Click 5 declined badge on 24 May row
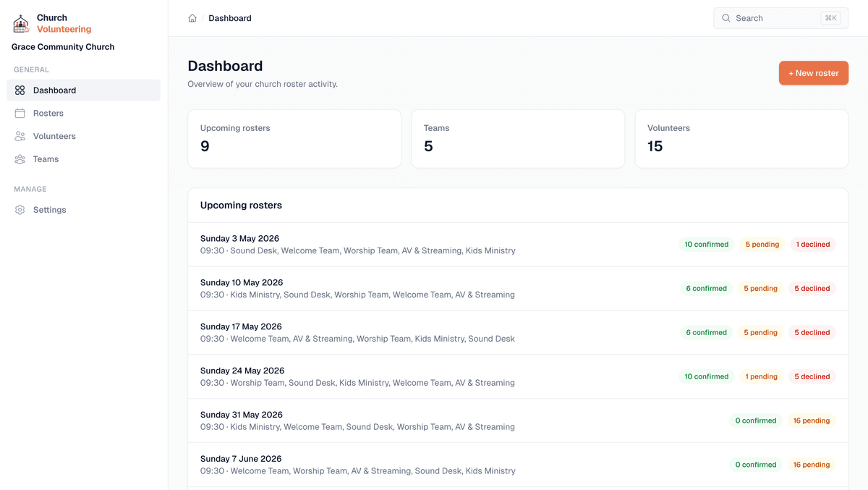Image resolution: width=868 pixels, height=490 pixels. [x=812, y=377]
